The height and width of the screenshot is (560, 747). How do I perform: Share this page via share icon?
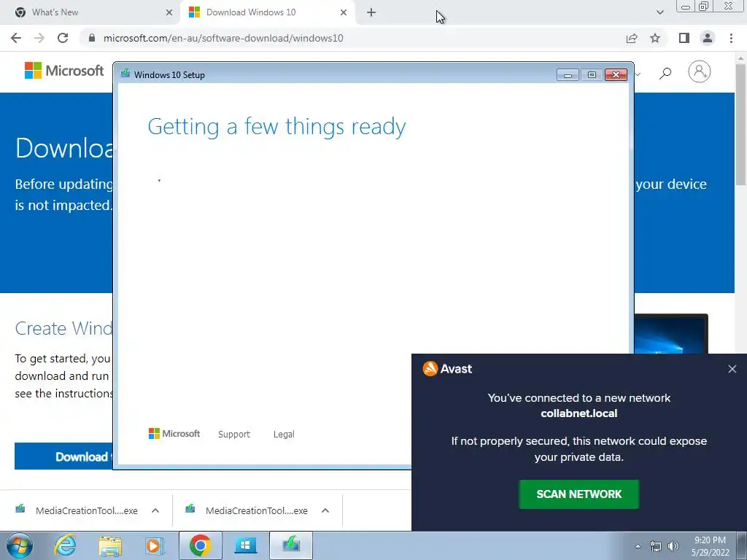pos(632,38)
